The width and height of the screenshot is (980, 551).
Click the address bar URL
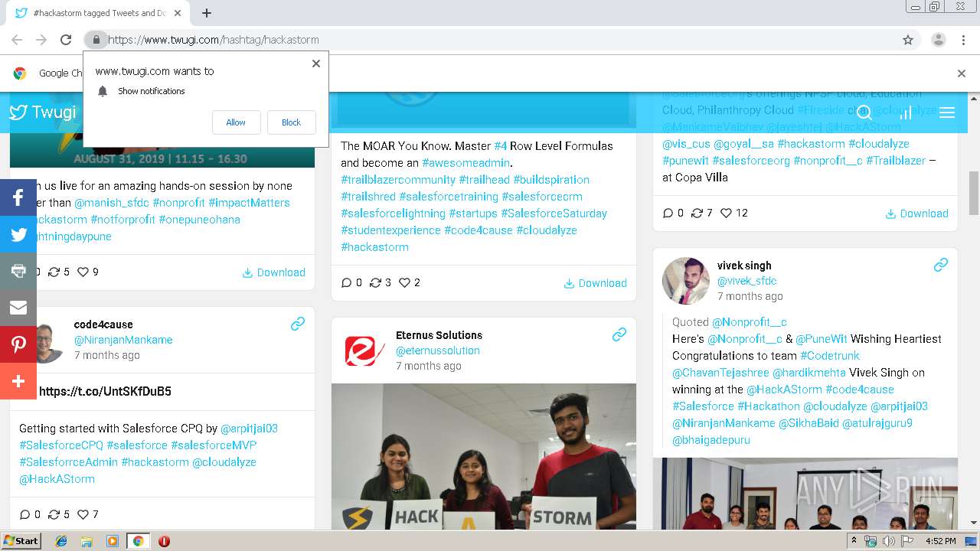[x=214, y=40]
